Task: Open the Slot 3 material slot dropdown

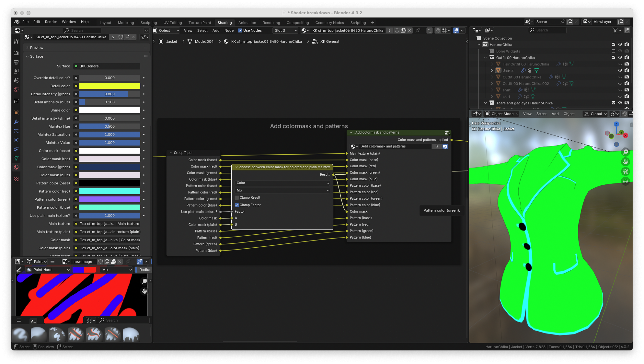Action: click(285, 30)
